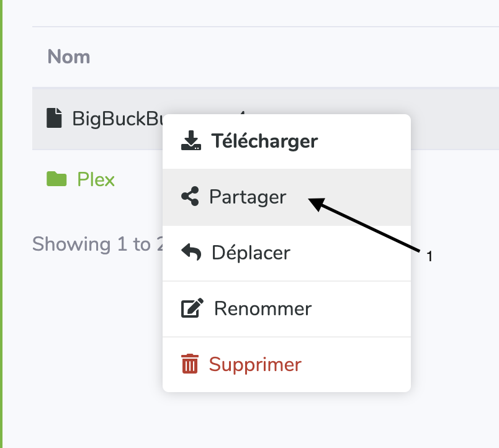Open the Plex folder link

click(96, 179)
